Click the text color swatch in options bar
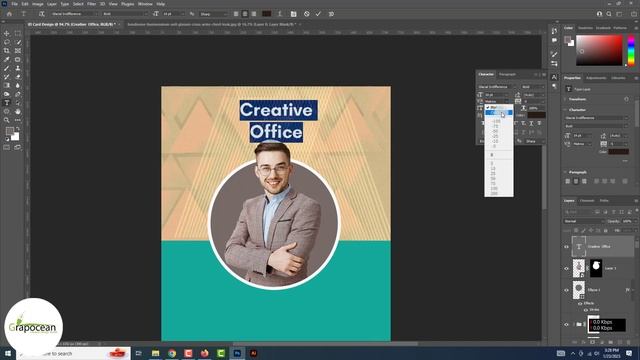Viewport: 640px width, 360px height. tap(267, 14)
